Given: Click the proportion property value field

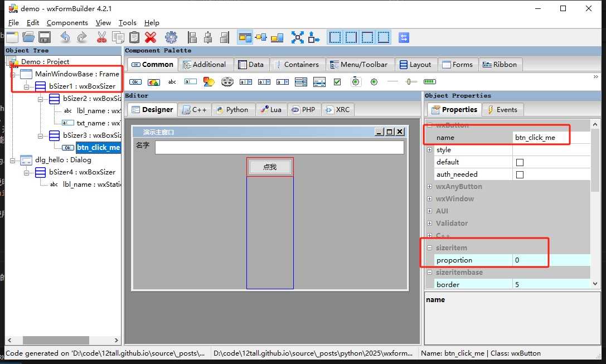Looking at the screenshot, I should coord(551,260).
